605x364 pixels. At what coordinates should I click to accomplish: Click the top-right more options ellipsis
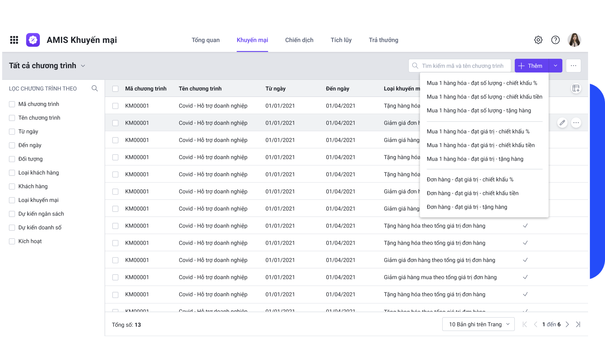coord(574,66)
